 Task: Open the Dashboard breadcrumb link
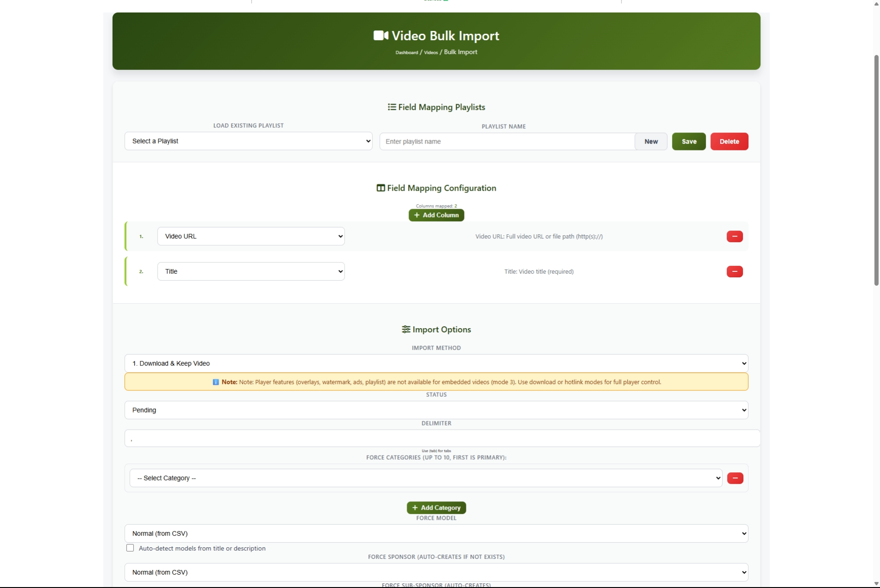pos(406,52)
